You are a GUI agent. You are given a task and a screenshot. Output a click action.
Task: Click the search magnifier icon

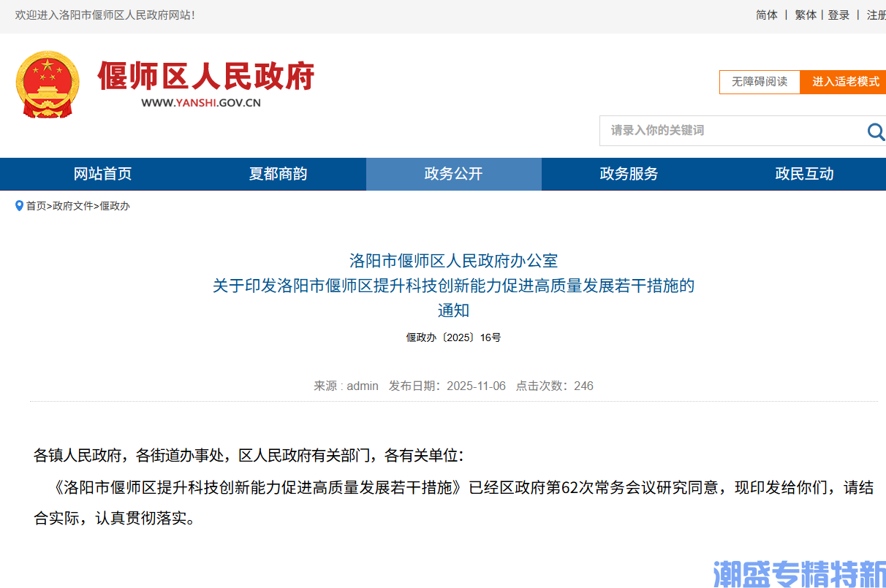pos(875,131)
